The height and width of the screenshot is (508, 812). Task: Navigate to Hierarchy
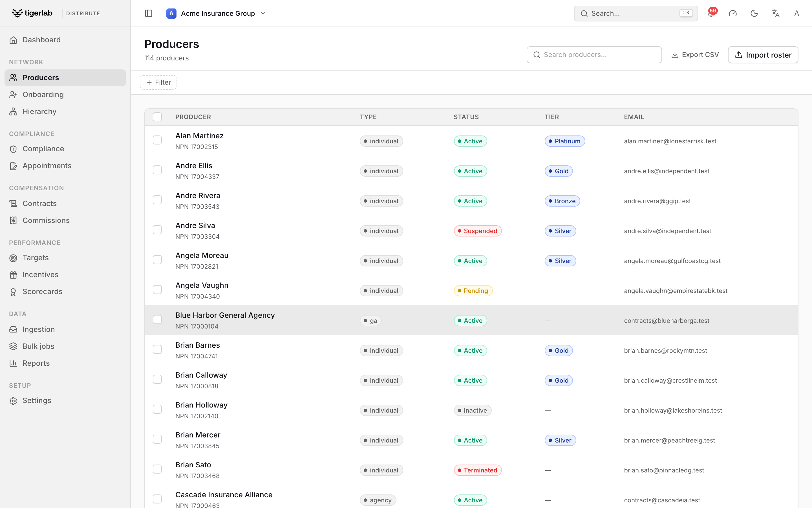click(65, 111)
